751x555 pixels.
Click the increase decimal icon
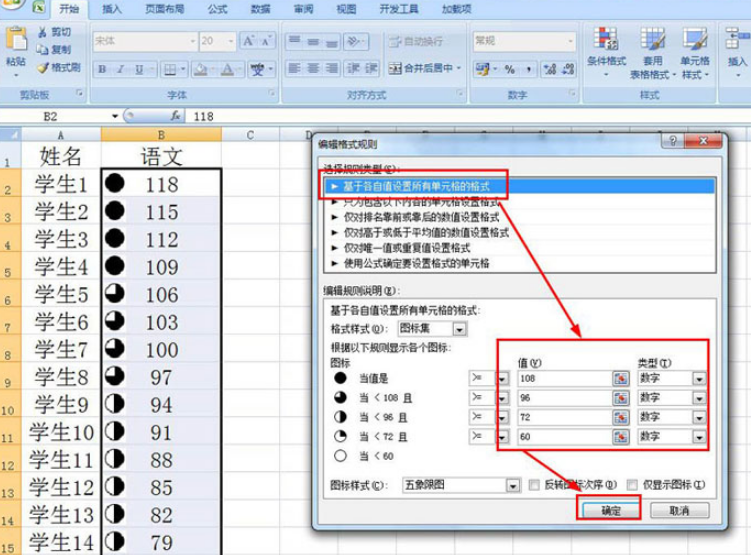point(550,69)
